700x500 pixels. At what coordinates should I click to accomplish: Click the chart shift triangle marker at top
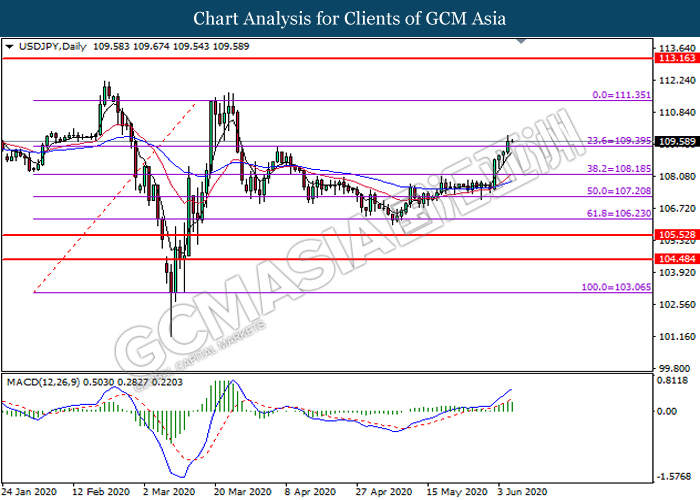pyautogui.click(x=522, y=43)
